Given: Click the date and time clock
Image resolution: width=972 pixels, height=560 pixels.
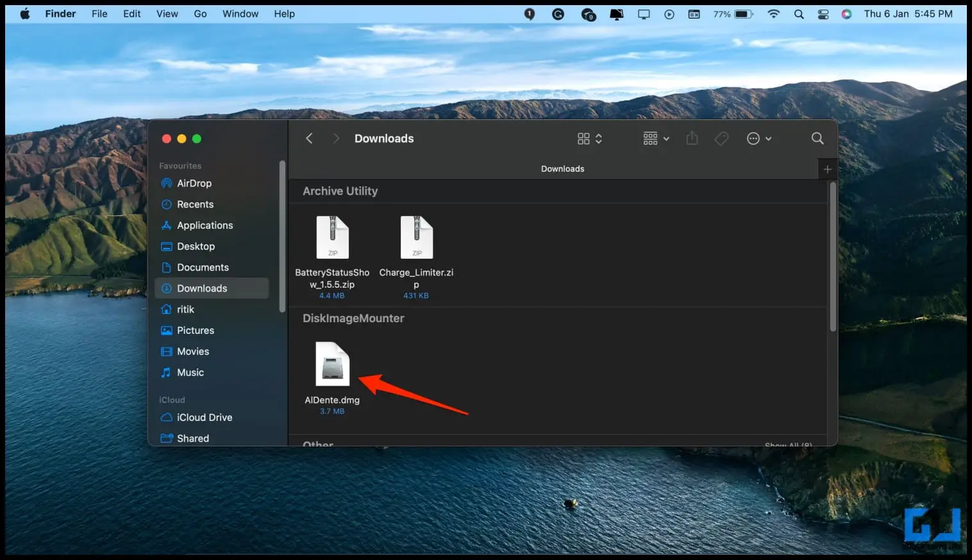Looking at the screenshot, I should pos(908,13).
